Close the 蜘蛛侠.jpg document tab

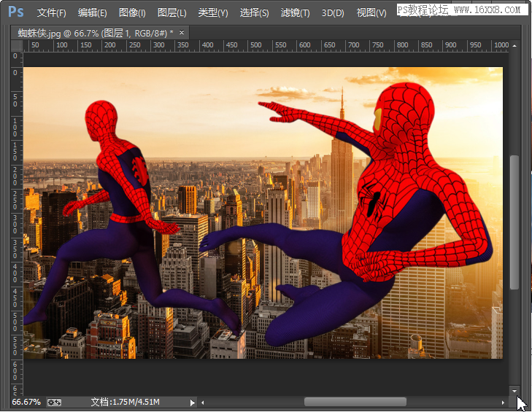[182, 33]
